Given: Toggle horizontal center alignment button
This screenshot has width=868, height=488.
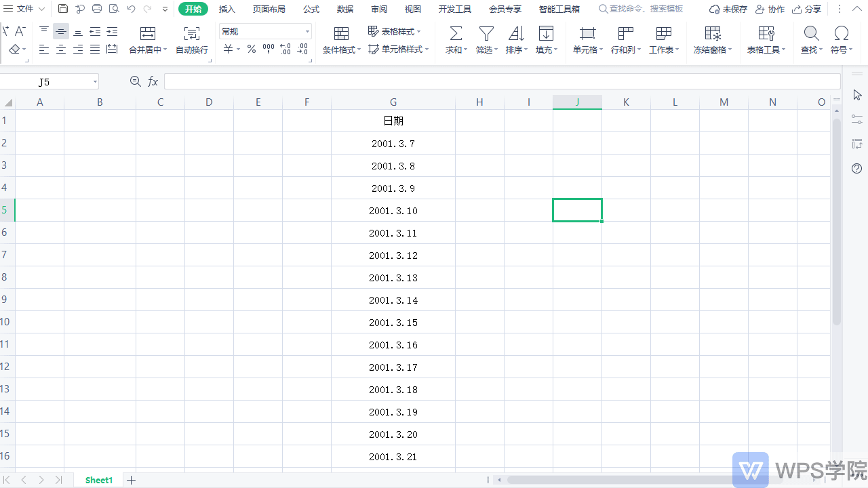Looking at the screenshot, I should point(61,49).
